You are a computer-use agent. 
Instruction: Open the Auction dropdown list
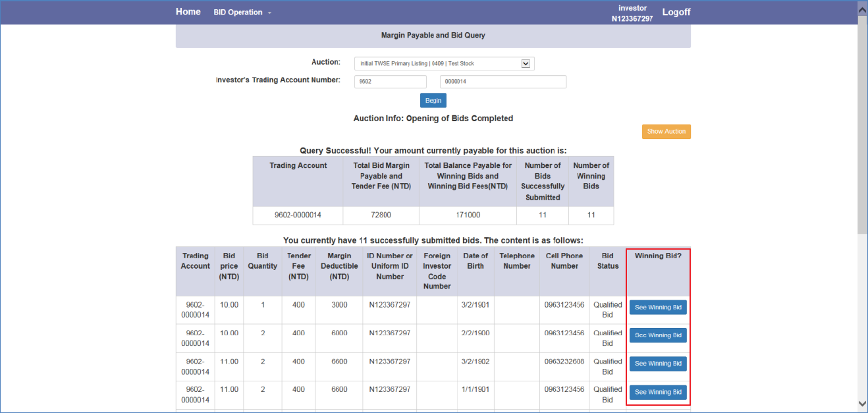pos(445,63)
